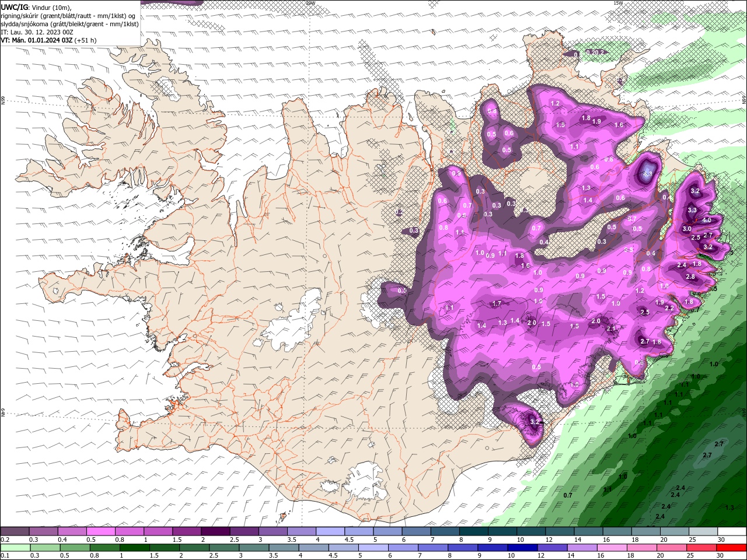The width and height of the screenshot is (747, 560).
Task: Click the '0.2' label under the snow legend
Action: coord(5,540)
